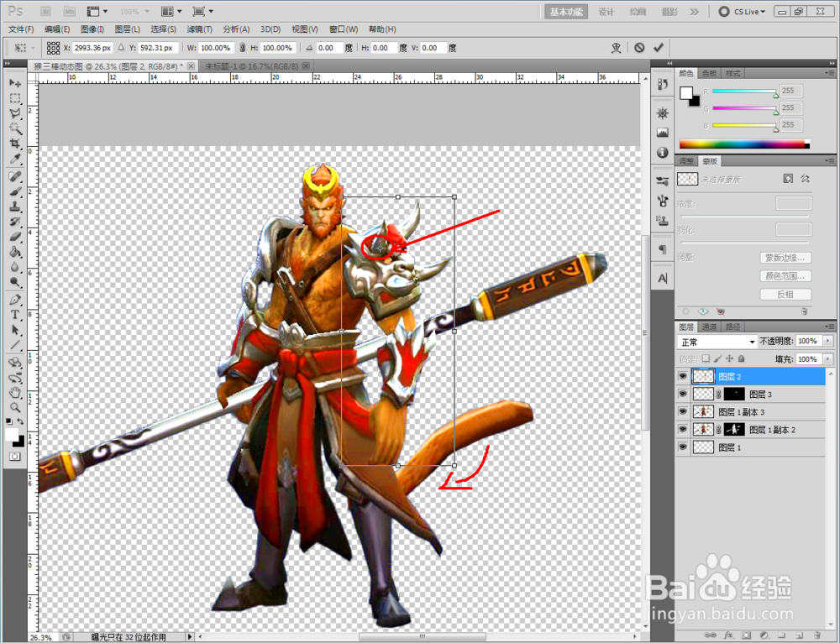The height and width of the screenshot is (643, 840).
Task: Hide the 图层 1 副本 2 layer
Action: coord(682,430)
